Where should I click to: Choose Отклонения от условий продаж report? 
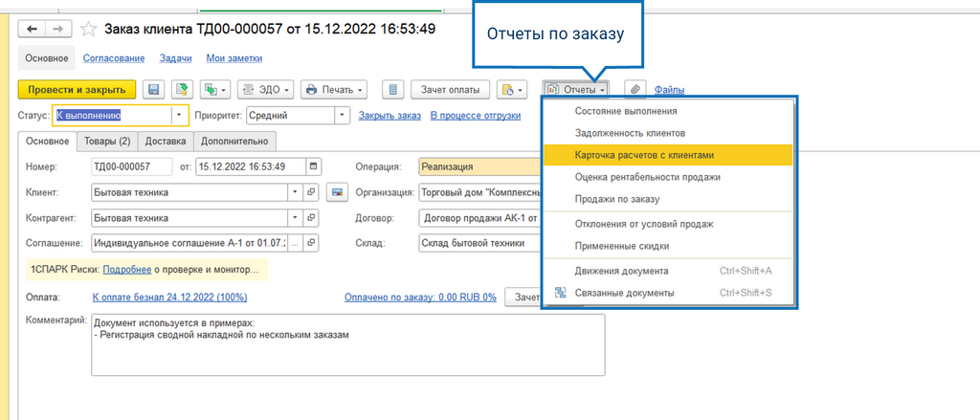coord(668,224)
